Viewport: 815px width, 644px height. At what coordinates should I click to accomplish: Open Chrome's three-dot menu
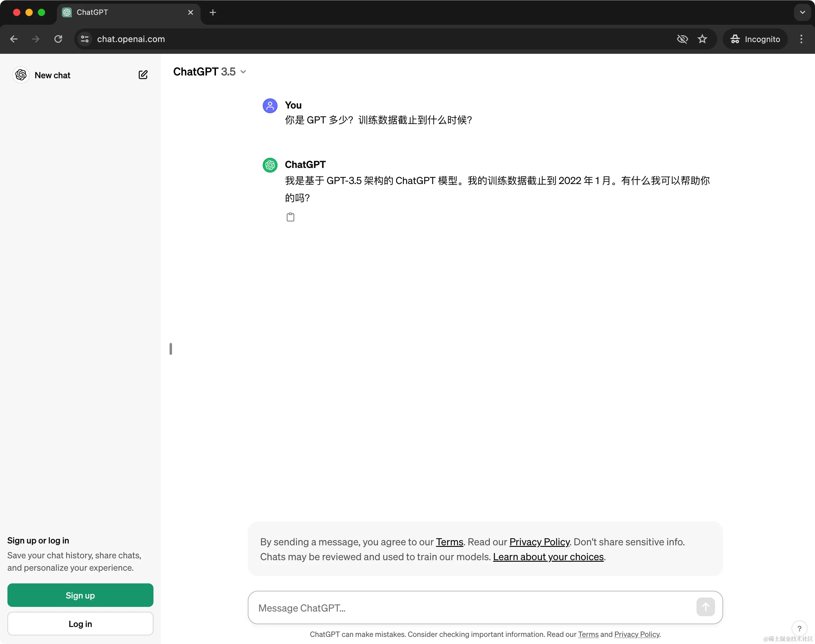(x=801, y=39)
